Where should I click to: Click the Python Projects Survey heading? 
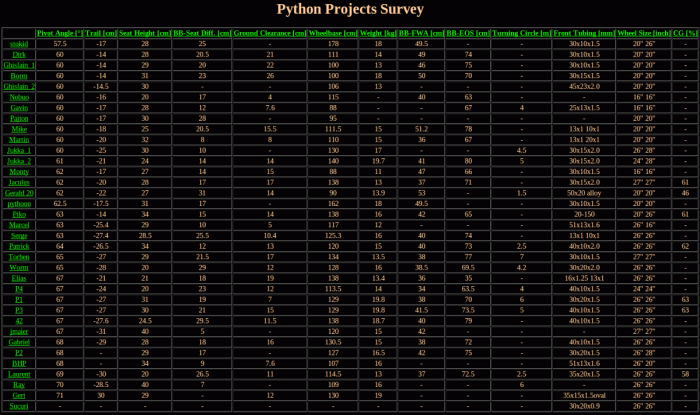point(350,9)
